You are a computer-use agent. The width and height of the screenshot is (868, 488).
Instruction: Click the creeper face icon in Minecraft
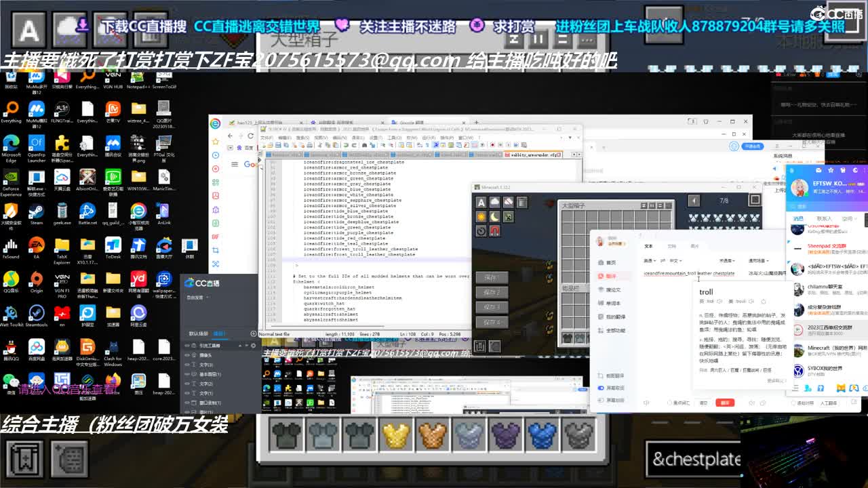coord(508,216)
